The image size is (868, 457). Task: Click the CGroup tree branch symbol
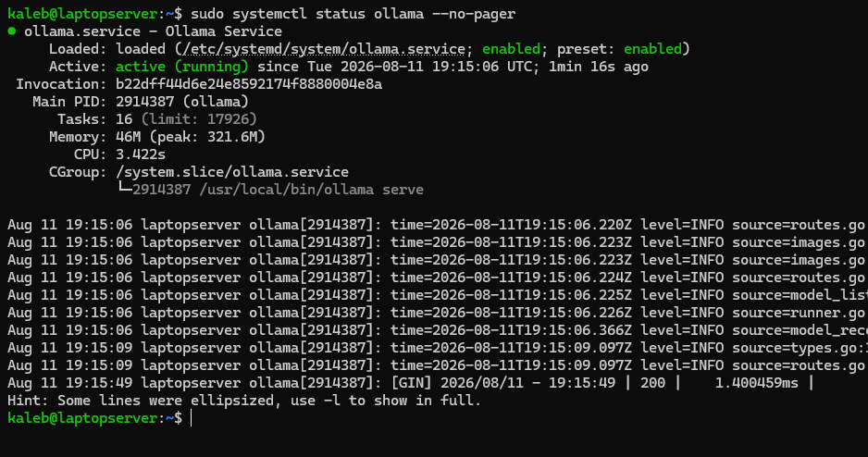(125, 189)
